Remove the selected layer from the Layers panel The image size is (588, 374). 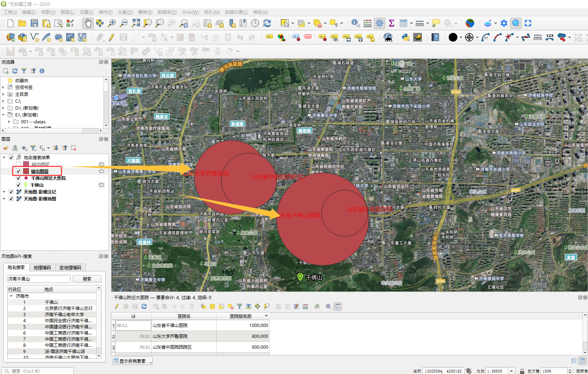coord(73,148)
